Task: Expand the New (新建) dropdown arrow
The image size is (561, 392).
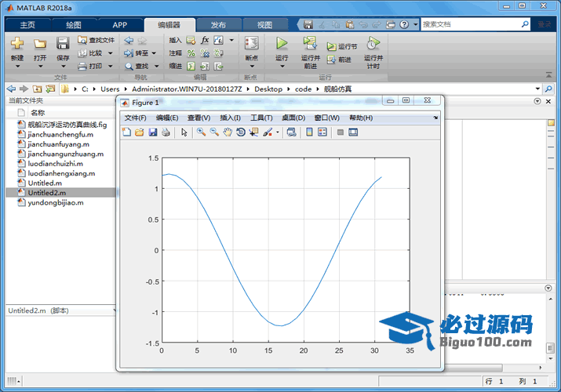Action: [x=17, y=67]
